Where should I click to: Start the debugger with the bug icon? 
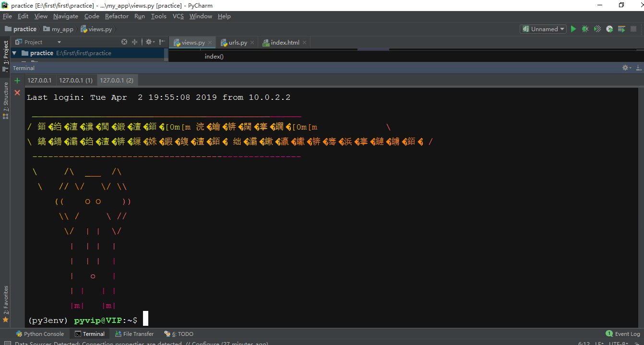pos(585,29)
